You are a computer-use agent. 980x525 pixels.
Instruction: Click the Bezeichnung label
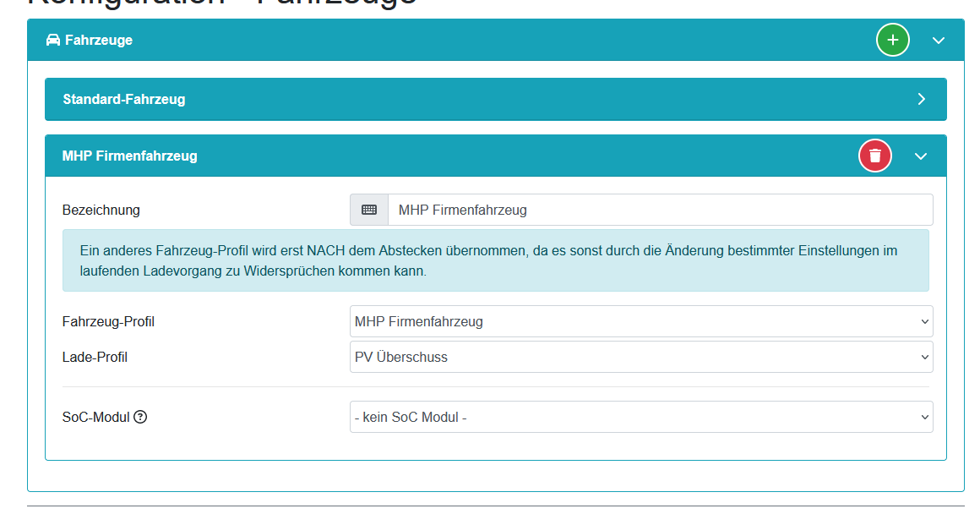click(x=101, y=211)
